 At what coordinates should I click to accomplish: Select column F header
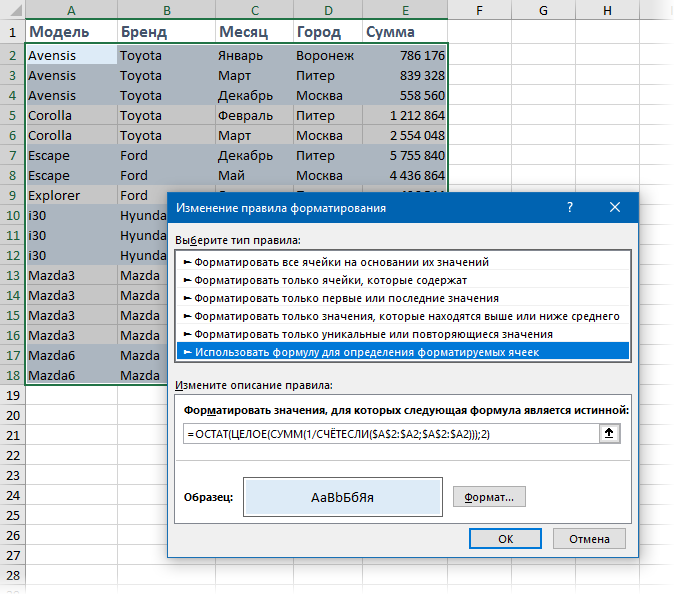479,9
